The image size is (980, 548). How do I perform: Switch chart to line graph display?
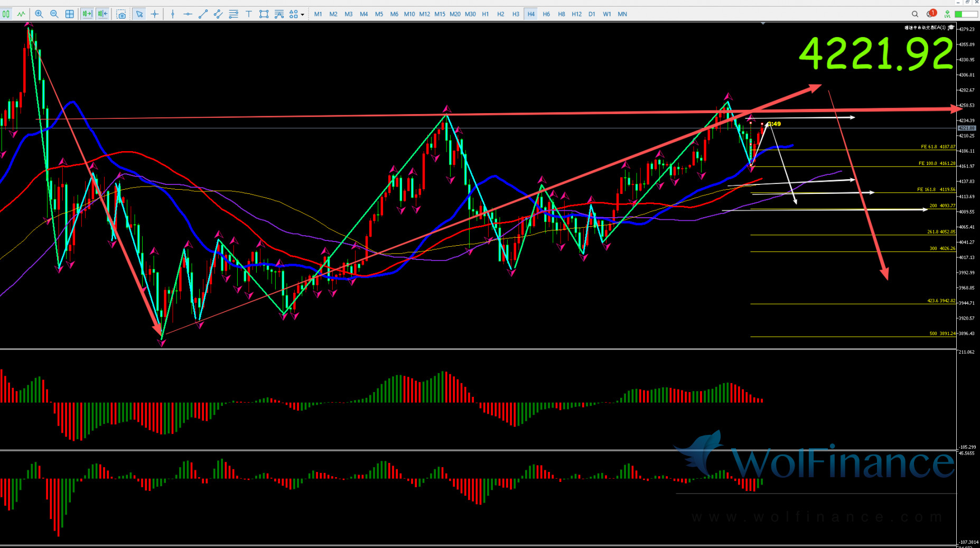point(21,14)
